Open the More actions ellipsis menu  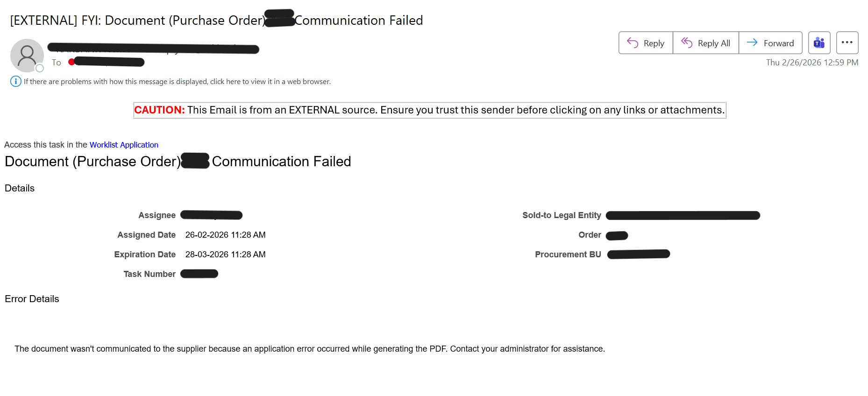click(847, 42)
